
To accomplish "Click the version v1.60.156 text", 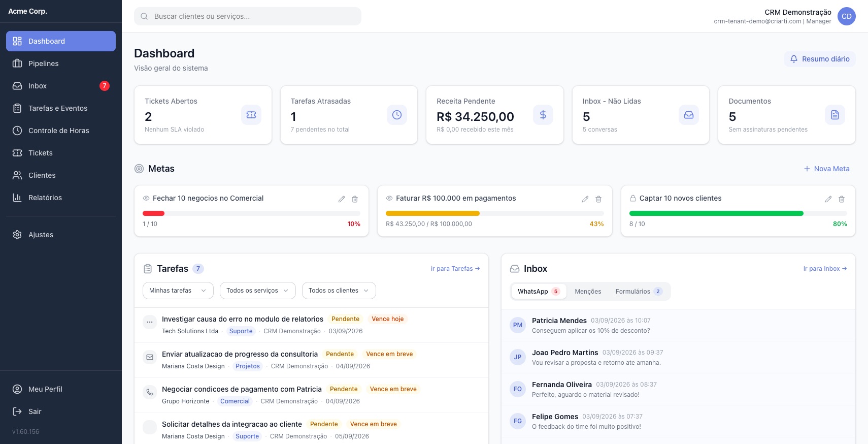I will (25, 432).
